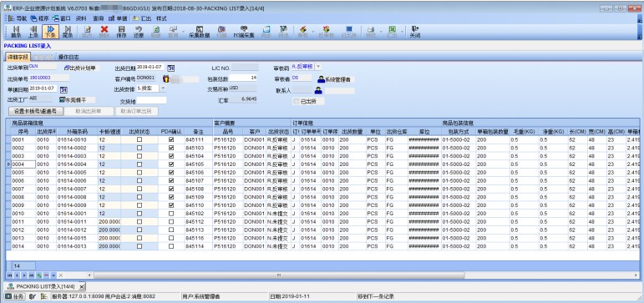Image resolution: width=644 pixels, height=303 pixels.
Task: Click the 交货地 input field
Action: 151,100
